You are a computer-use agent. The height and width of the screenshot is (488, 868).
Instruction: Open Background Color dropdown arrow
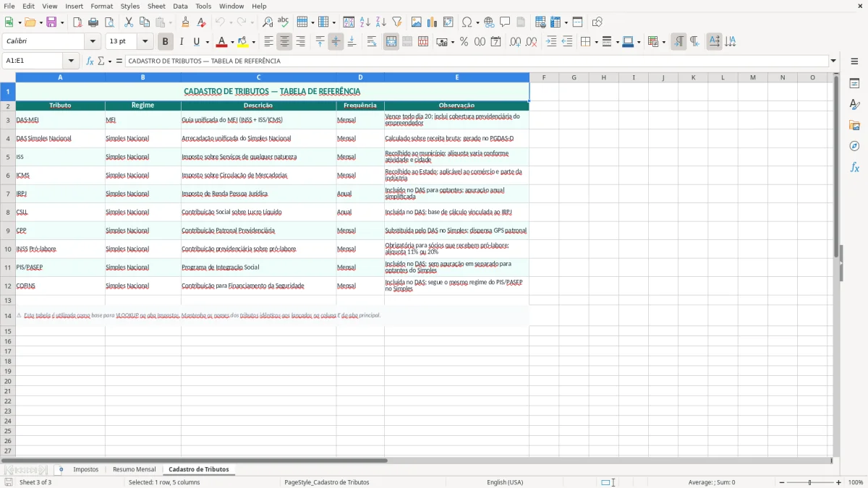pyautogui.click(x=253, y=42)
